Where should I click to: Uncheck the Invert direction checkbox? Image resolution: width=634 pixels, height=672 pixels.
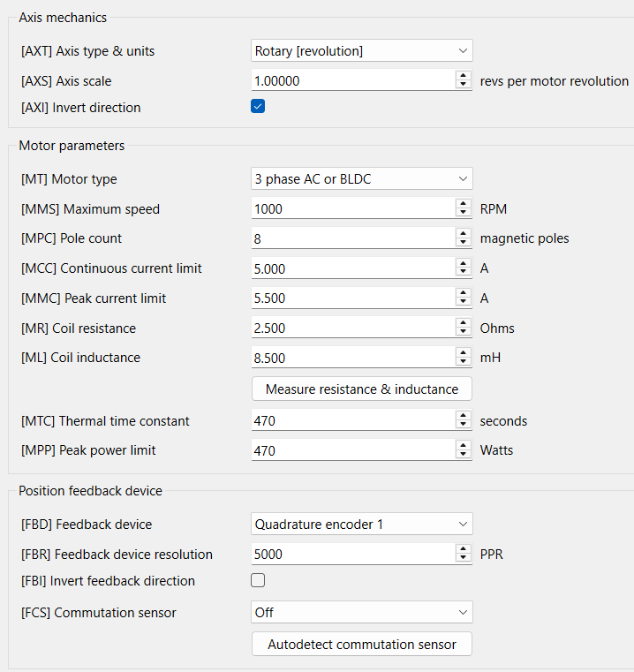point(258,107)
